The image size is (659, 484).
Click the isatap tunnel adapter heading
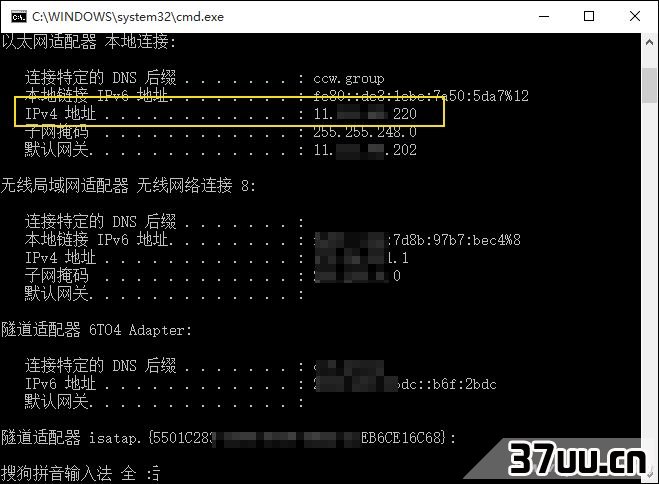(228, 438)
